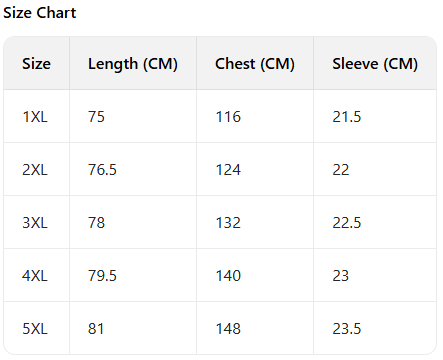
Task: Click the 22.5 sleeve value
Action: tap(347, 223)
